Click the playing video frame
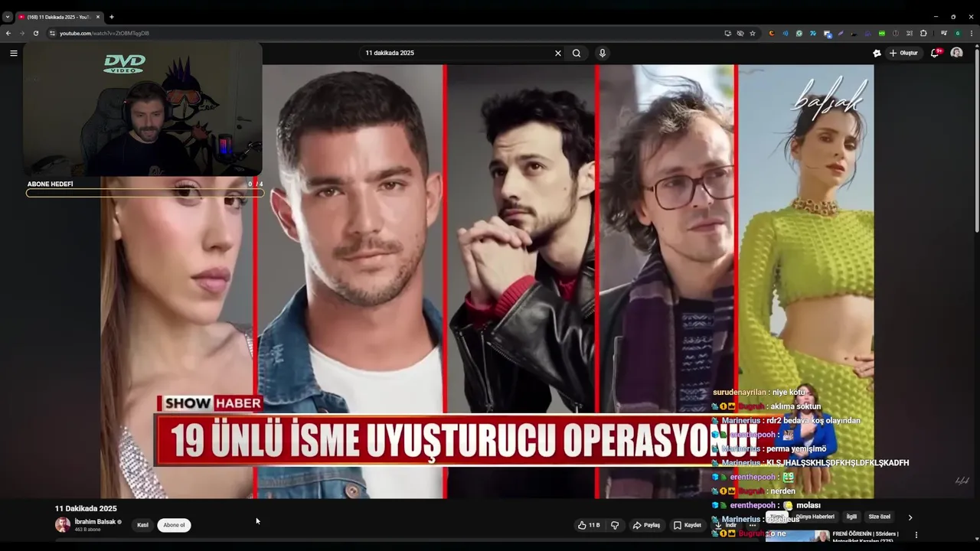The height and width of the screenshot is (551, 980). pos(487,282)
